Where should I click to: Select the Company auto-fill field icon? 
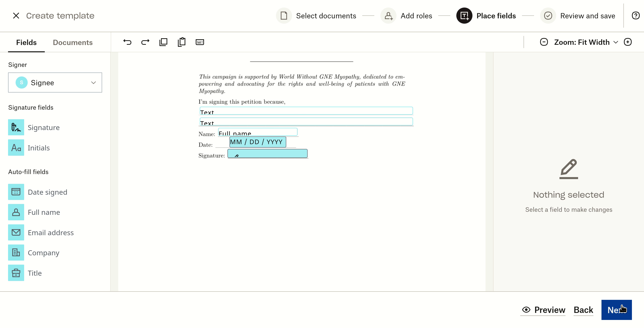tap(16, 253)
